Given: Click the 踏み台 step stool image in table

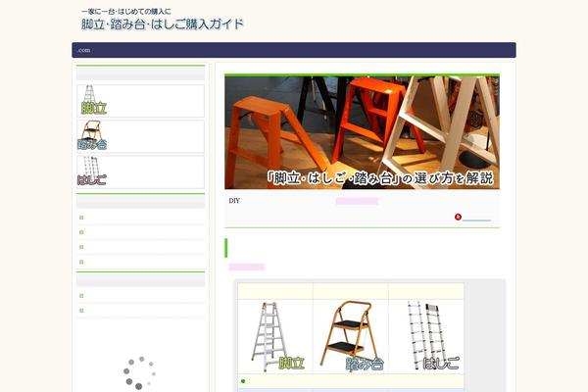Looking at the screenshot, I should click(x=351, y=336).
